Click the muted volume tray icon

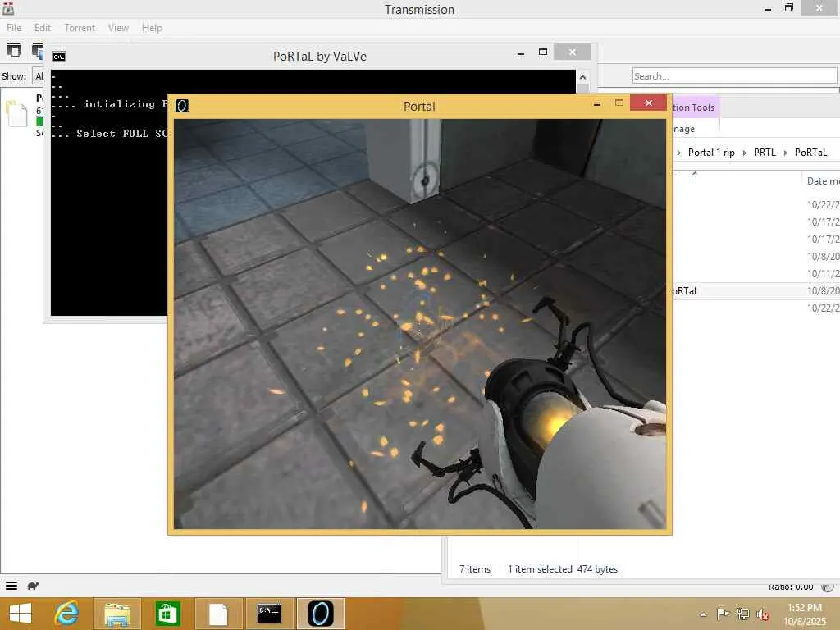[x=763, y=614]
